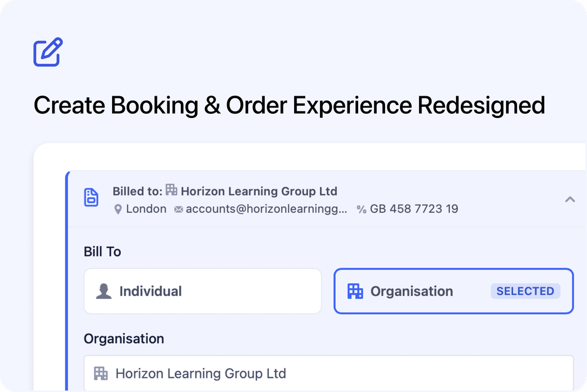
Task: Collapse the Billed to summary panel
Action: [570, 199]
